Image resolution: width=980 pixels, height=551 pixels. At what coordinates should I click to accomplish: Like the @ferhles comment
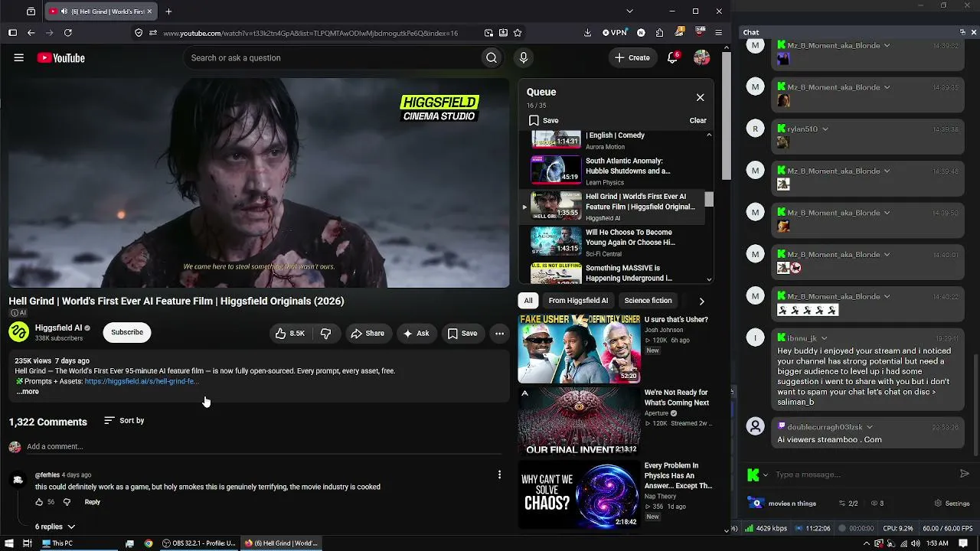tap(39, 502)
